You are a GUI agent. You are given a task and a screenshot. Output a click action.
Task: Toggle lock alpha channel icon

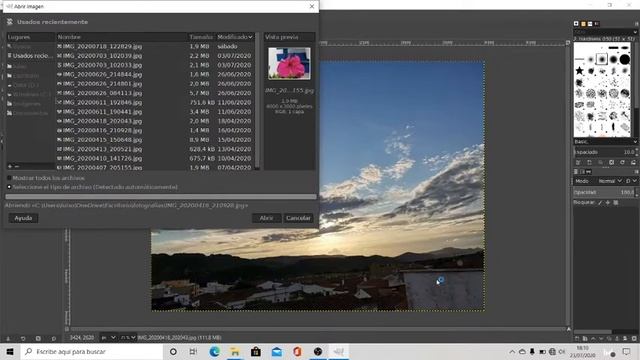coord(616,202)
